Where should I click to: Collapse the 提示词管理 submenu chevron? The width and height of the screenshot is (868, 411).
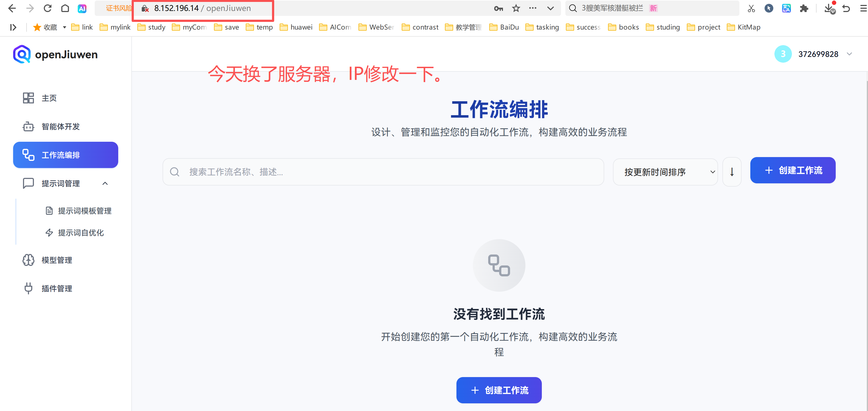(105, 184)
